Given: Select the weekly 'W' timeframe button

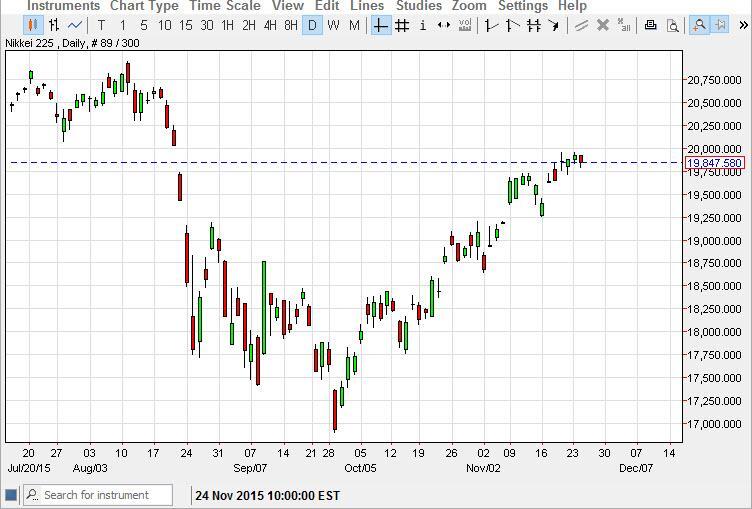Looking at the screenshot, I should (x=333, y=25).
